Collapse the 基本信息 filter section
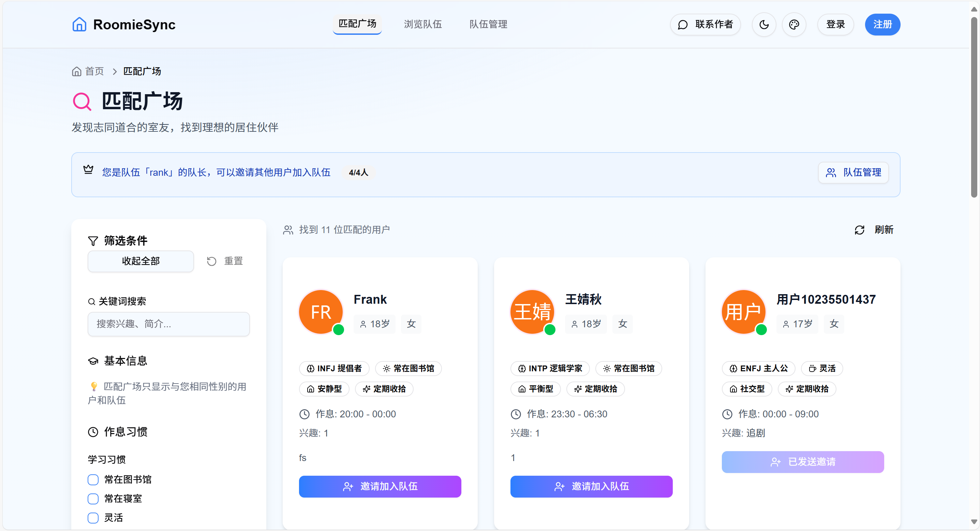Viewport: 980px width, 531px height. click(125, 360)
